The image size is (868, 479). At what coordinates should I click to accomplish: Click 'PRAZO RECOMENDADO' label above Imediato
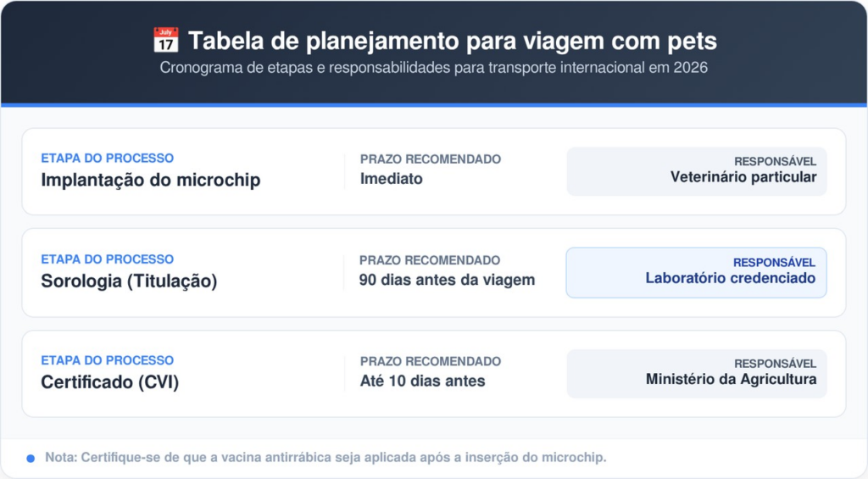point(430,159)
